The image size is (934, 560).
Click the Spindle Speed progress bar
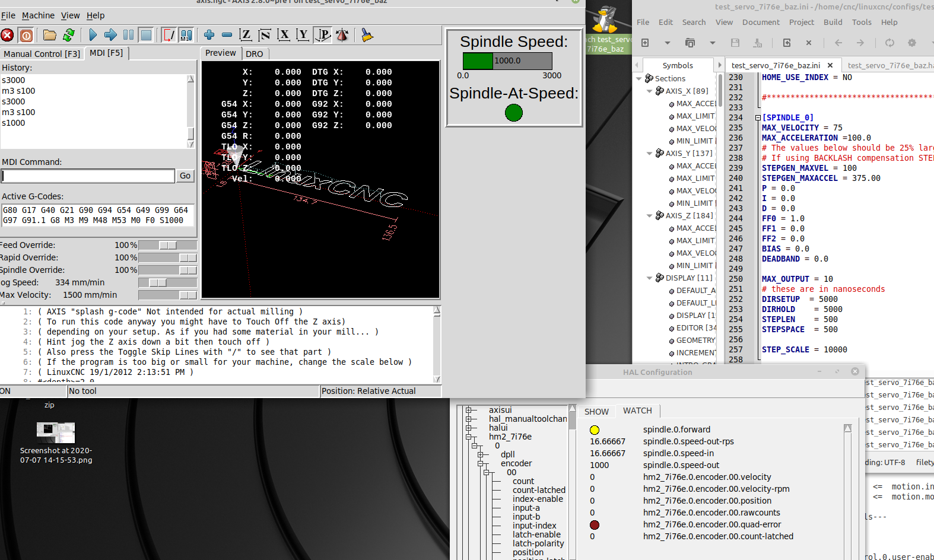[507, 61]
